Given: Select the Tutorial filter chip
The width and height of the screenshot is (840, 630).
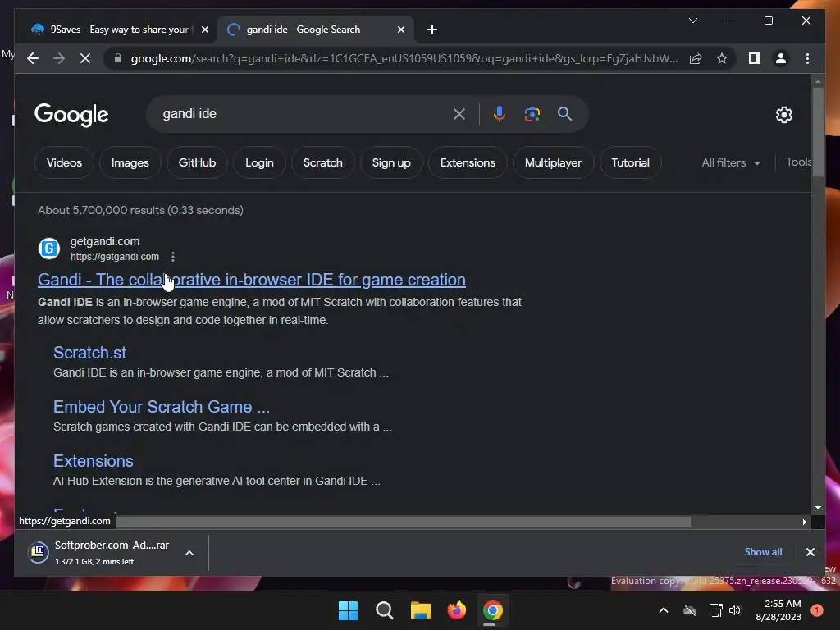Looking at the screenshot, I should pyautogui.click(x=630, y=163).
